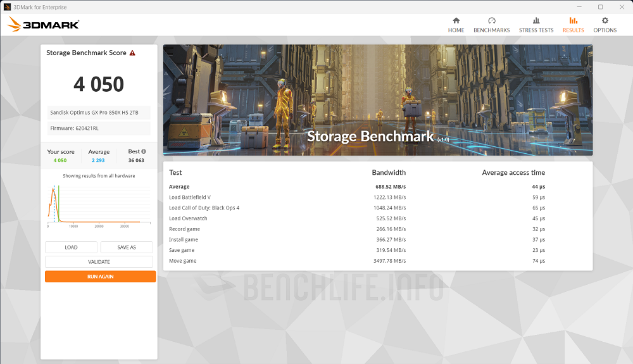The width and height of the screenshot is (633, 364).
Task: Click the Load Overwatch row label
Action: (188, 218)
